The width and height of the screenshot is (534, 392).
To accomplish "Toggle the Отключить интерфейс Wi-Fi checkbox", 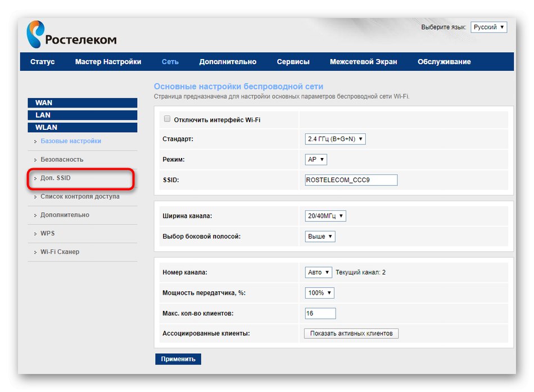I will tap(167, 119).
